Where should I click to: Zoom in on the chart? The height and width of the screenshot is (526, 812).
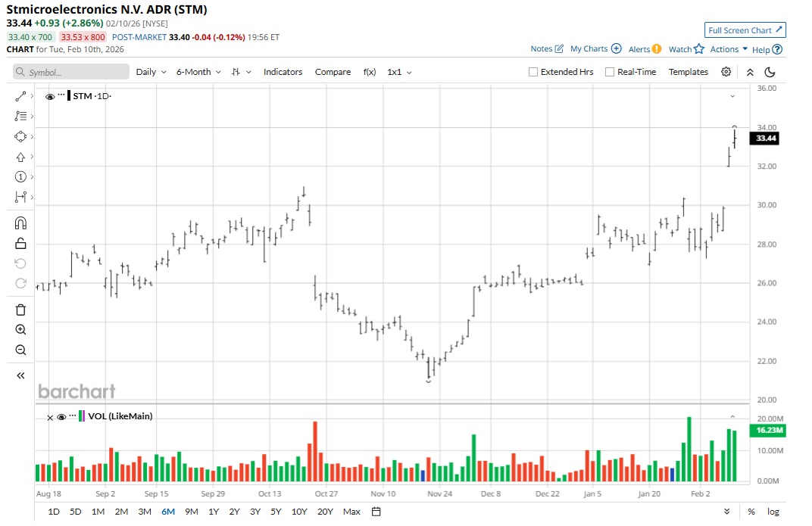click(20, 329)
